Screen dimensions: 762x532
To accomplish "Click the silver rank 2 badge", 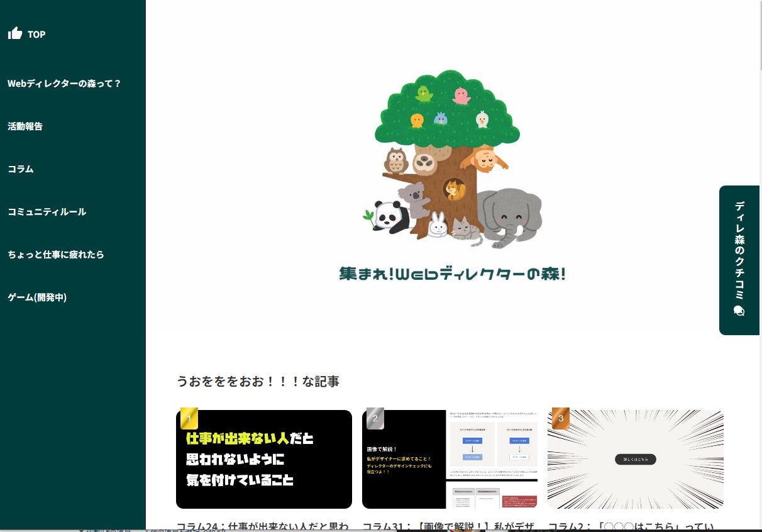I will 375,418.
